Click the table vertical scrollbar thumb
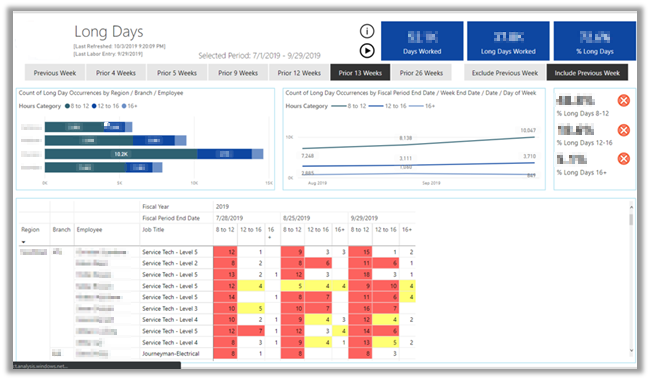Viewport: 650px width, 380px height. pos(631,219)
